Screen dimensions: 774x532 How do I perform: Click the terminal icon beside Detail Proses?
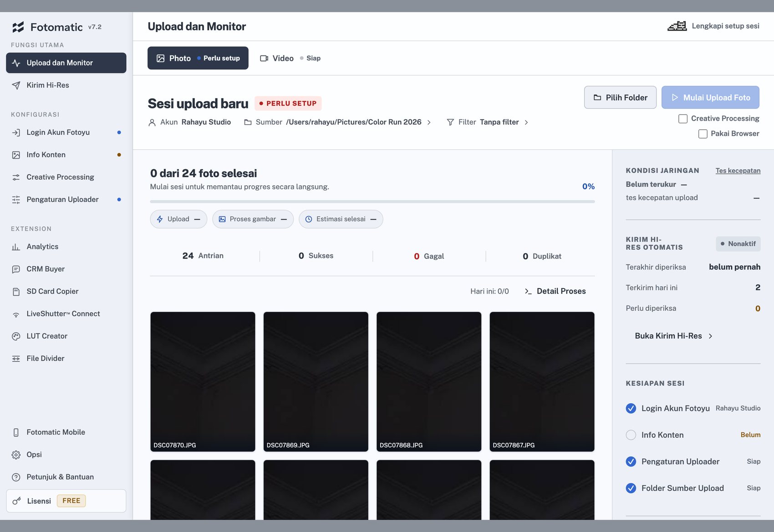pyautogui.click(x=528, y=291)
